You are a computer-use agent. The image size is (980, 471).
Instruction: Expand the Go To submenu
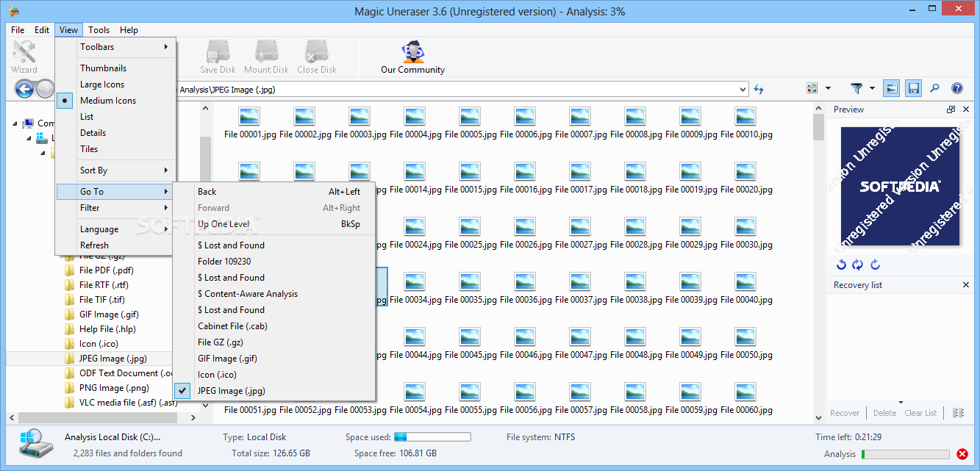(x=115, y=192)
